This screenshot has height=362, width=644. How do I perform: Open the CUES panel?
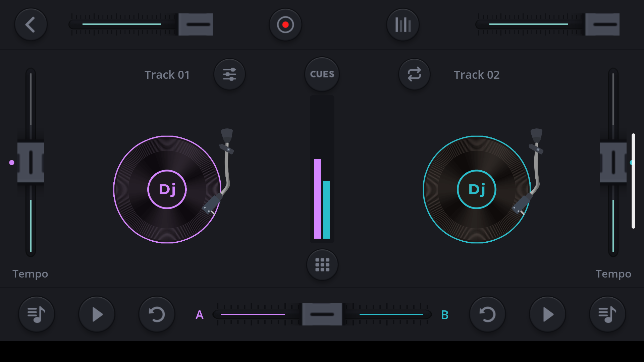click(322, 74)
